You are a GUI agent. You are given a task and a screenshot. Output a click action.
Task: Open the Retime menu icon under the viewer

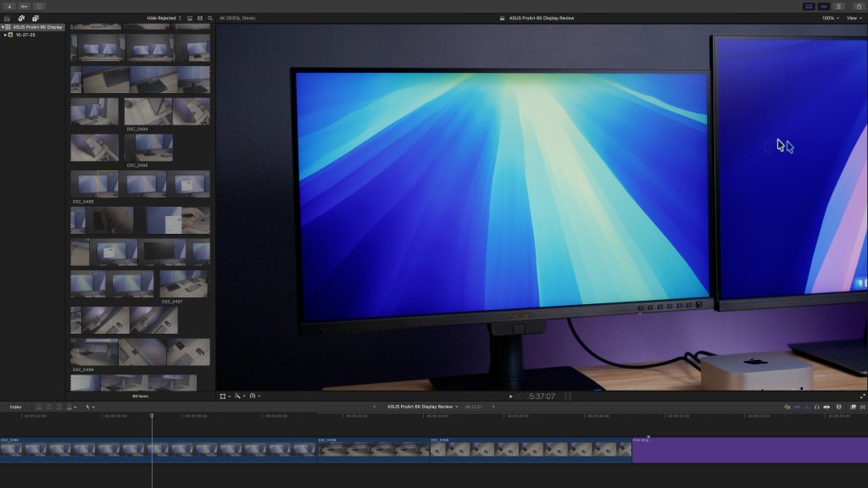(x=252, y=396)
